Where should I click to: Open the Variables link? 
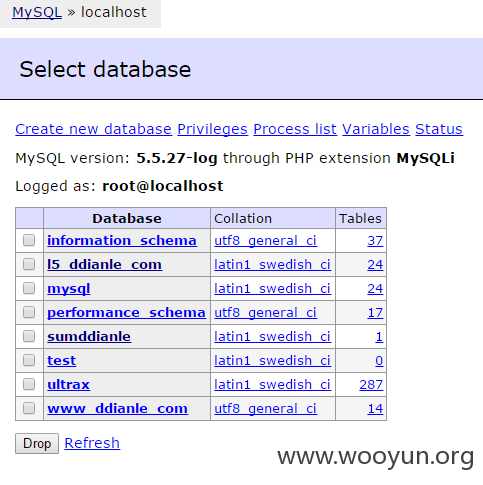pyautogui.click(x=376, y=129)
